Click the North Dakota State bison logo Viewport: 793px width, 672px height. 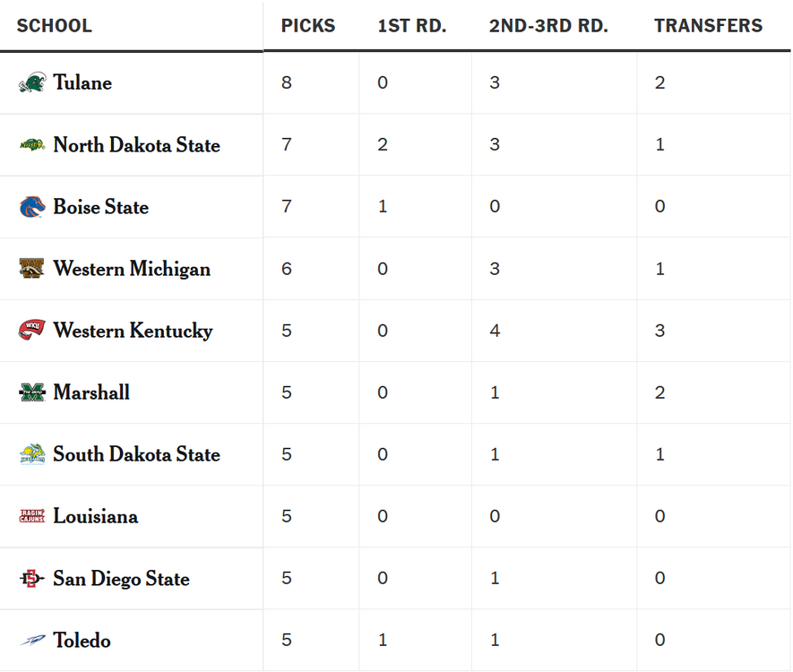[32, 144]
